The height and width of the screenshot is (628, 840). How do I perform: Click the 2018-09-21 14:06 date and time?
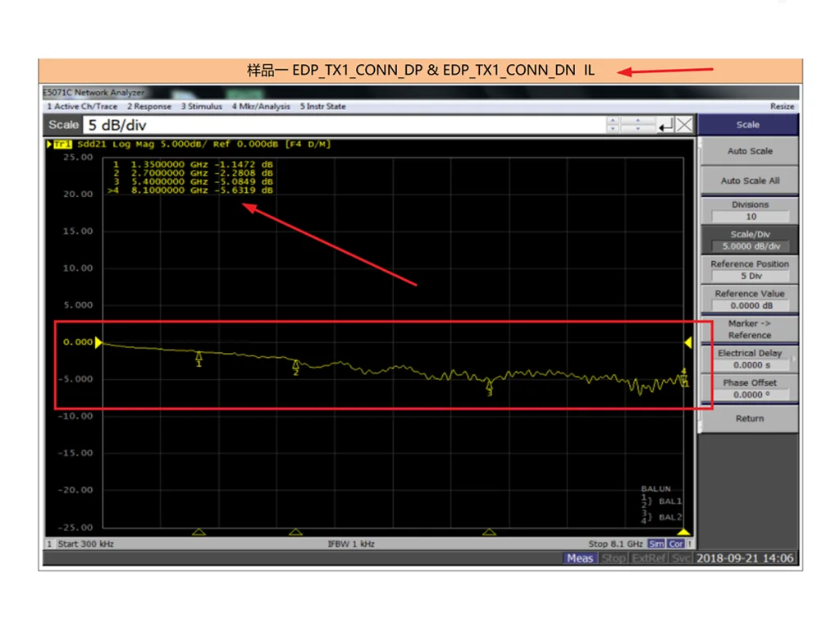[x=745, y=558]
